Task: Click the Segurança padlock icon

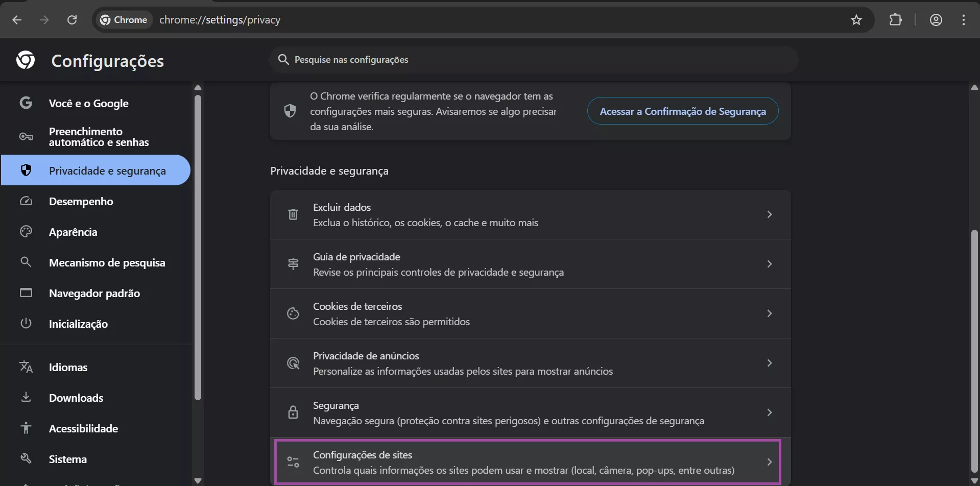Action: pyautogui.click(x=293, y=412)
